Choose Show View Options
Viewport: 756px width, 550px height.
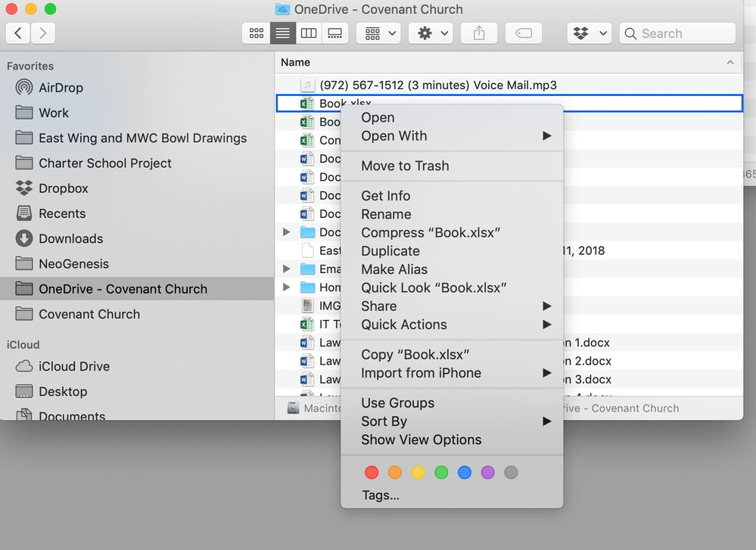pyautogui.click(x=452, y=439)
